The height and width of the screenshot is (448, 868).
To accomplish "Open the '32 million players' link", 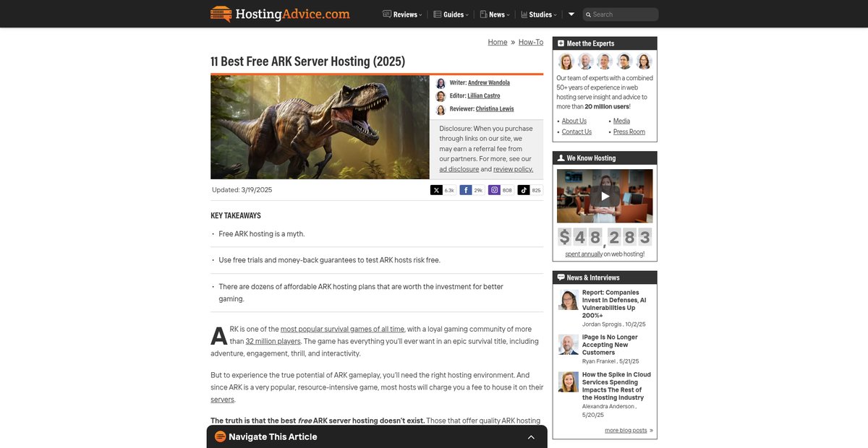I will click(273, 341).
